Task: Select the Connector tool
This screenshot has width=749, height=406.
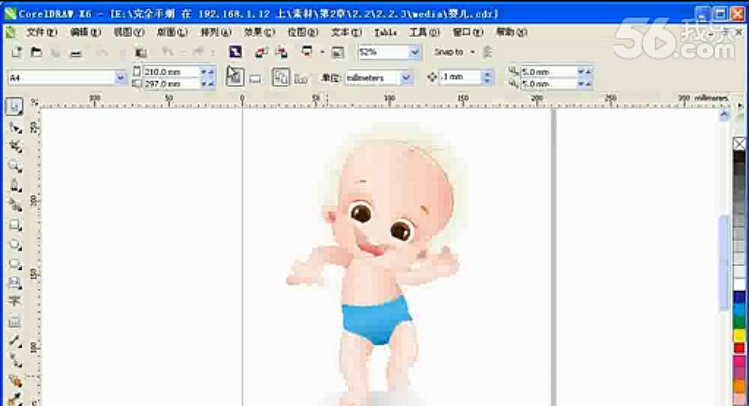Action: click(x=15, y=361)
